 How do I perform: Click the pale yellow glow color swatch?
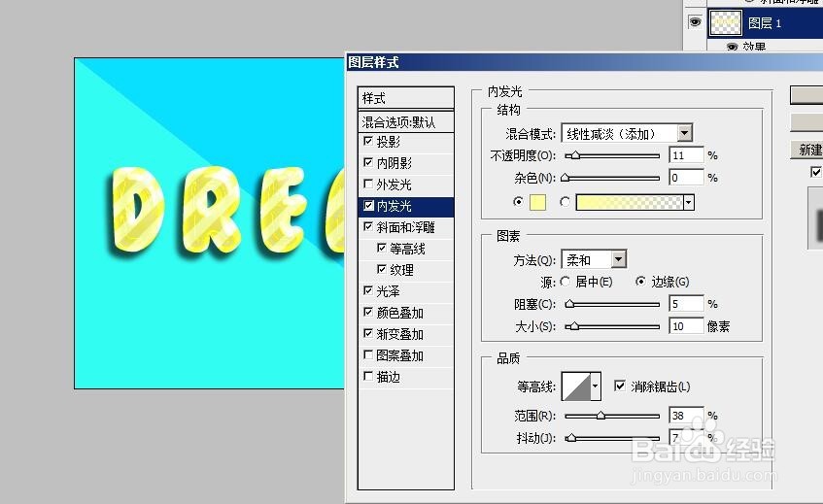click(538, 202)
